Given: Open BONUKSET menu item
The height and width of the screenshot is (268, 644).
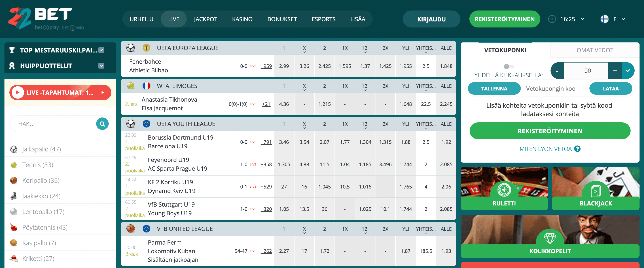Looking at the screenshot, I should [x=282, y=19].
